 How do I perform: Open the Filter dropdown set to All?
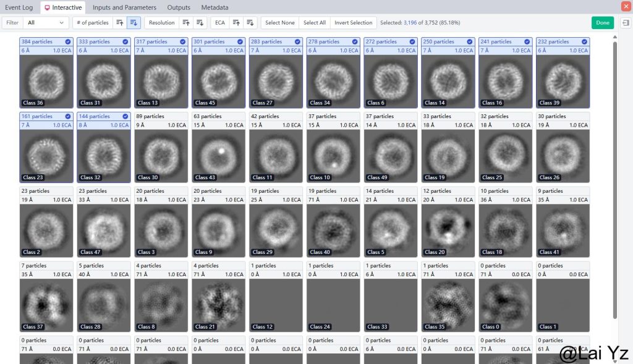coord(46,23)
